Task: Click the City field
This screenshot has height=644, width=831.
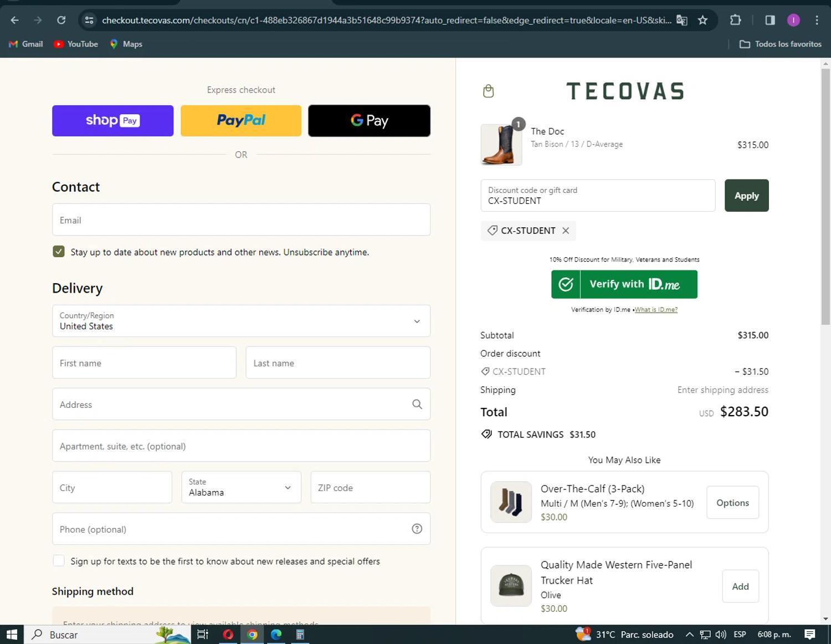Action: click(x=112, y=487)
